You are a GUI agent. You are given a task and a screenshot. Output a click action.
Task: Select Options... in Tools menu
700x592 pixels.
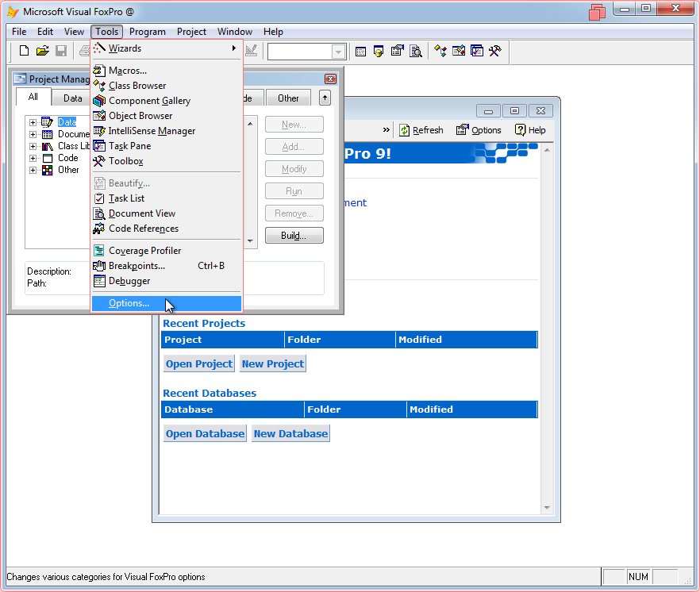coord(167,303)
